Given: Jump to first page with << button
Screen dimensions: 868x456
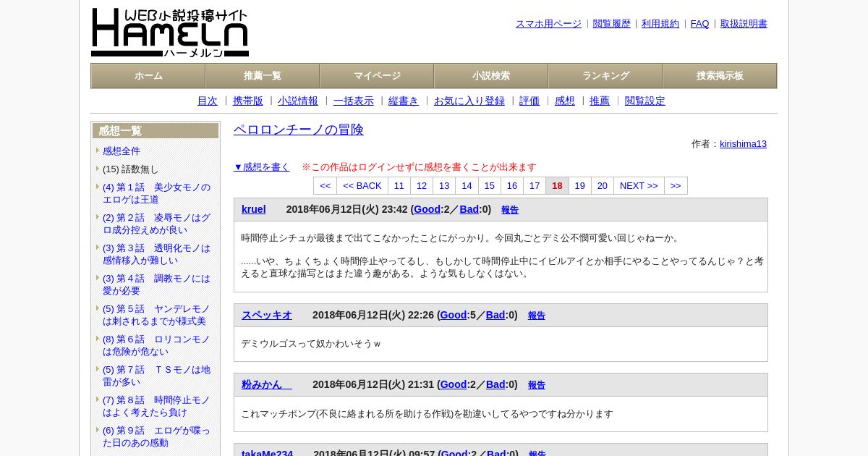Looking at the screenshot, I should (325, 186).
